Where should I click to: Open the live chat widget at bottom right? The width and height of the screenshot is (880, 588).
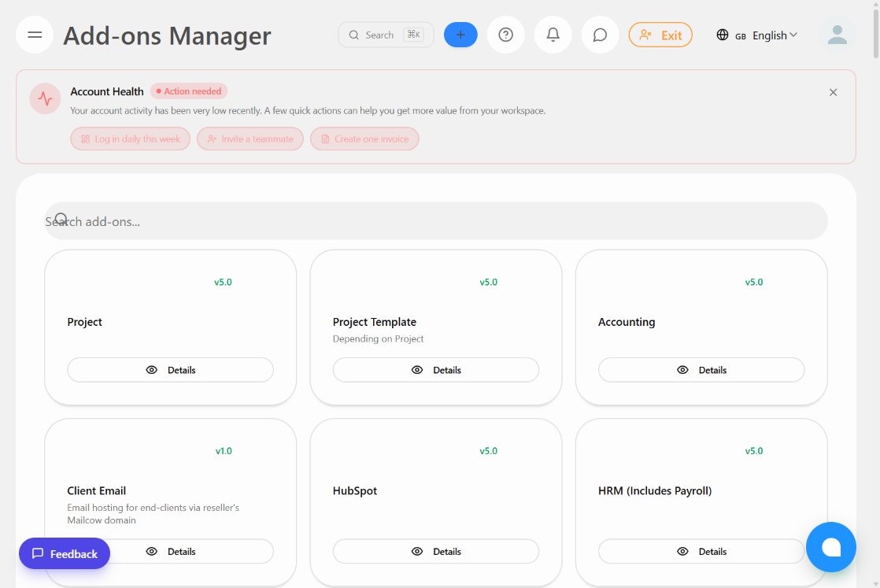click(831, 546)
